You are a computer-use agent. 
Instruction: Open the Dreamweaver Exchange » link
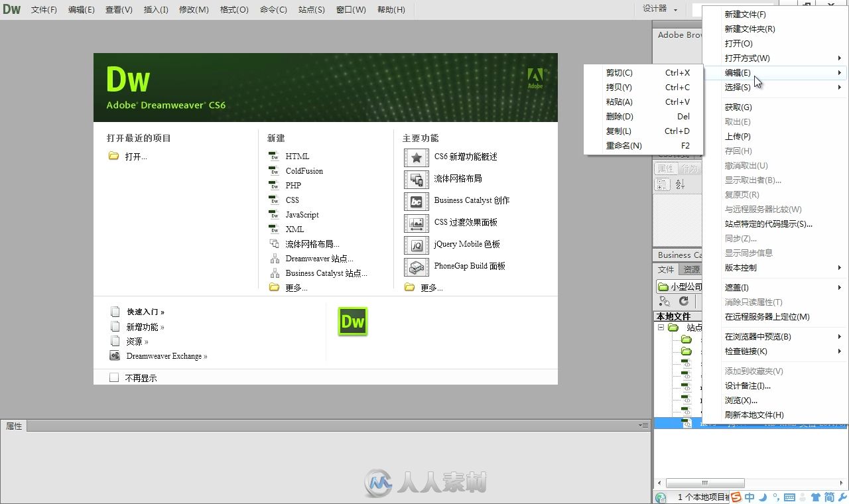pos(167,356)
